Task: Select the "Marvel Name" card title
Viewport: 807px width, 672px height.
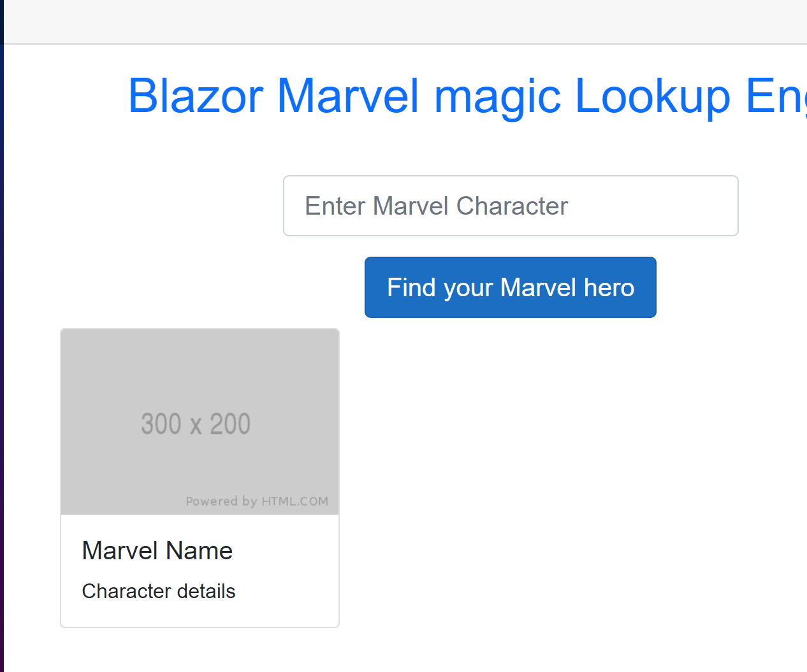Action: tap(157, 550)
